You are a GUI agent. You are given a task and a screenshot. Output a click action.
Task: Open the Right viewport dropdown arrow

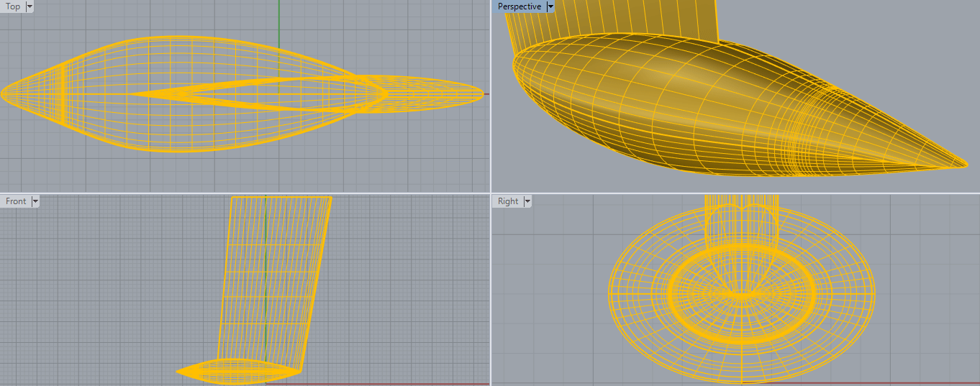coord(527,201)
